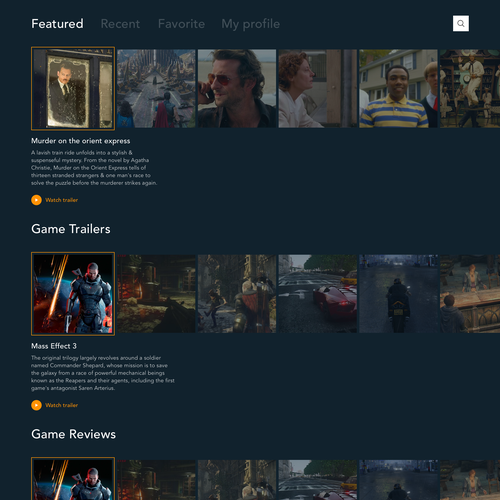
Task: Click the Murder on the orient express description paragraph
Action: pyautogui.click(x=94, y=168)
